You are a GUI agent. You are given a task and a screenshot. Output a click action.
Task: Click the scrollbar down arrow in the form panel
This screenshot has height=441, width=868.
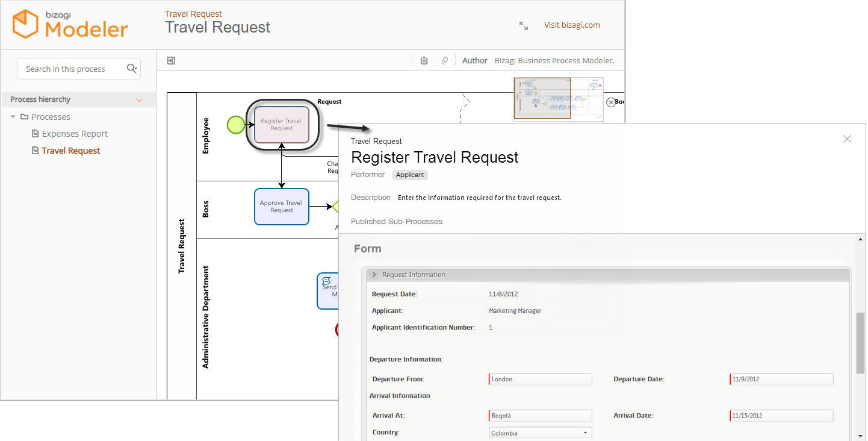[861, 436]
